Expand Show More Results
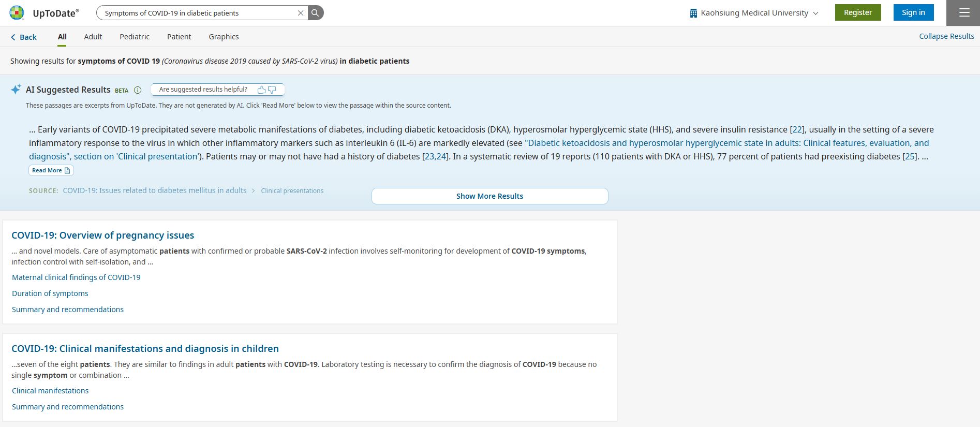 pos(489,196)
